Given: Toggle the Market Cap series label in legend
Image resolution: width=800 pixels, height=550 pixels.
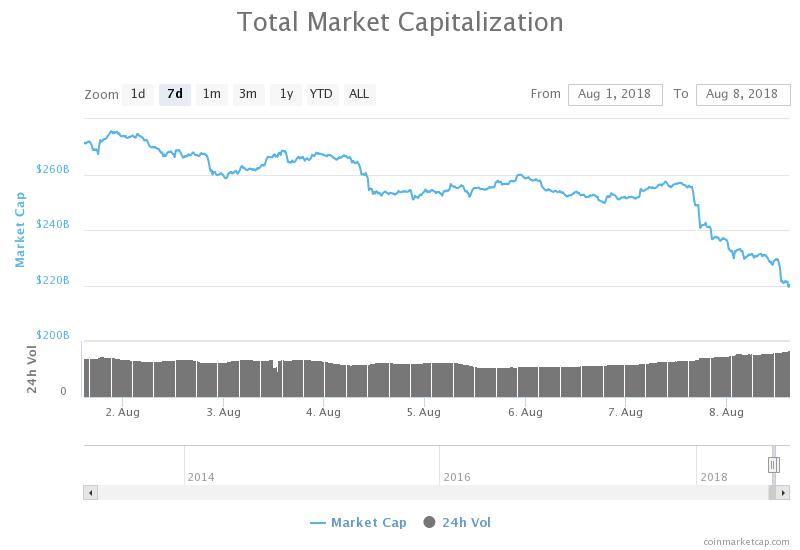Looking at the screenshot, I should (x=368, y=522).
